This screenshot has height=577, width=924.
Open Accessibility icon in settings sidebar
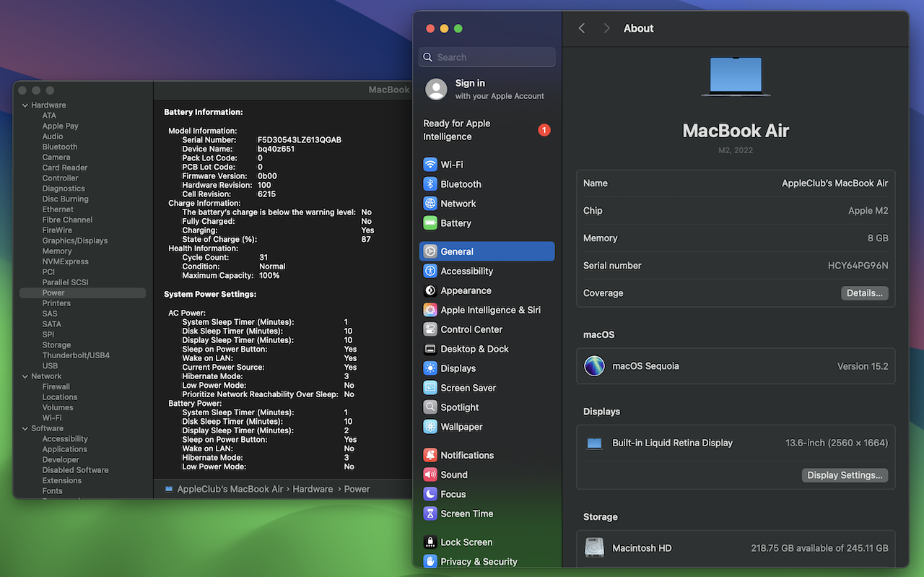(x=430, y=271)
